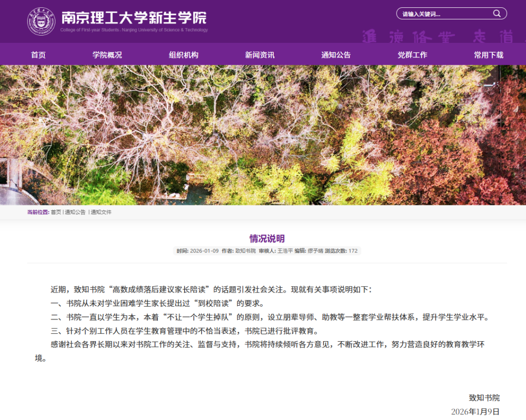
Task: Click the 情况说明 article heading
Action: point(267,238)
